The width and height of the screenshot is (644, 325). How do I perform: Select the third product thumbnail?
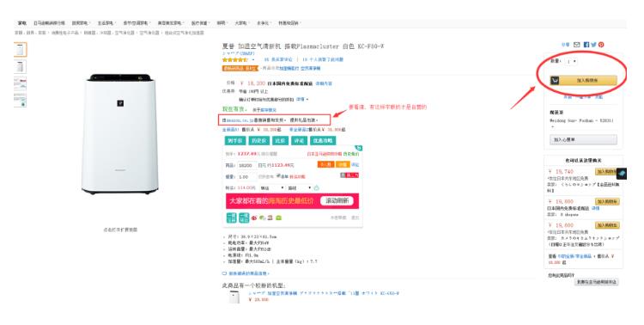coord(20,83)
